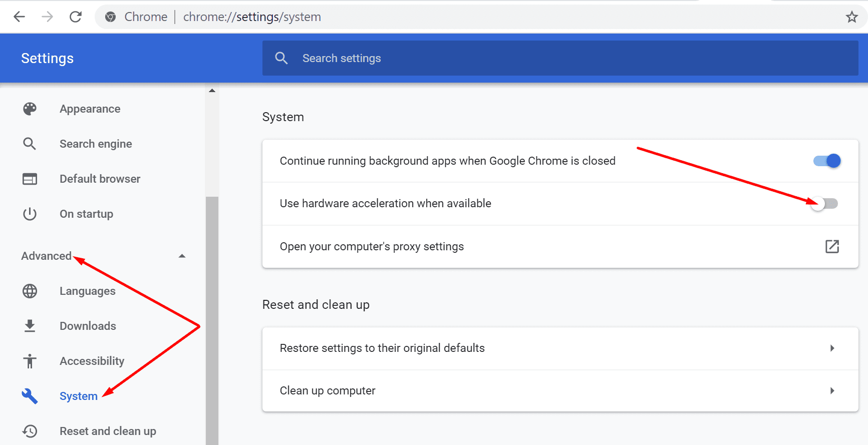
Task: Click the Accessibility person icon
Action: [x=30, y=361]
